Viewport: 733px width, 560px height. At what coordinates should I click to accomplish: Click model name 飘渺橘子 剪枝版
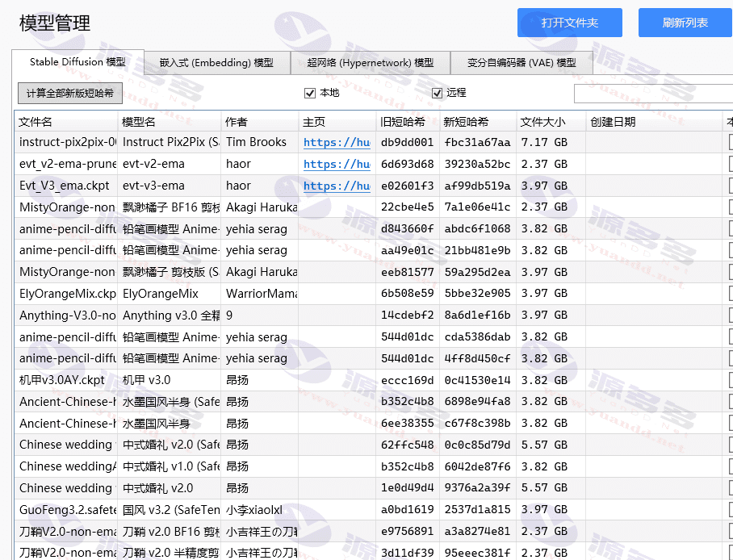170,272
